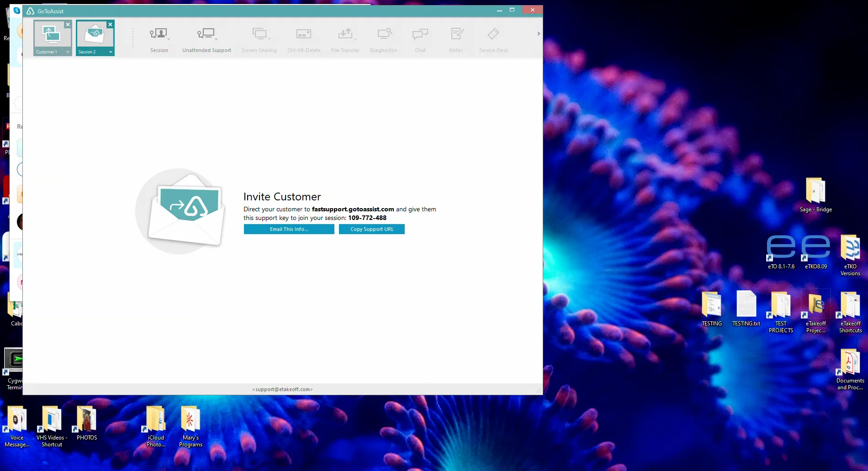
Task: Expand the Session 2 tab dropdown
Action: 110,52
